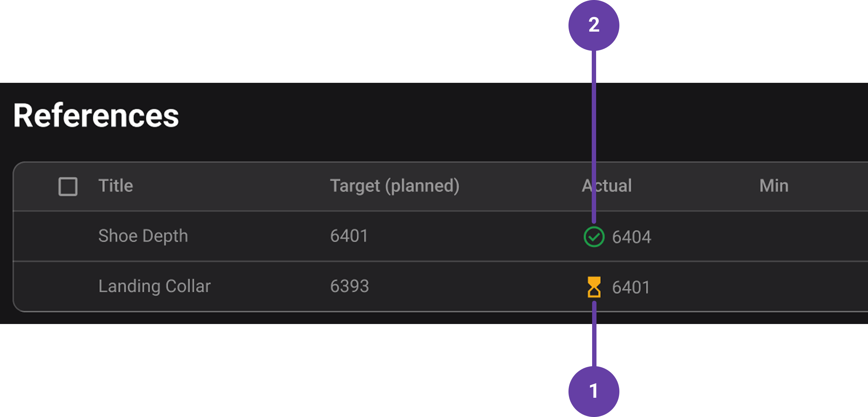Select the Landing Collar row title
Image resolution: width=868 pixels, height=417 pixels.
point(154,286)
